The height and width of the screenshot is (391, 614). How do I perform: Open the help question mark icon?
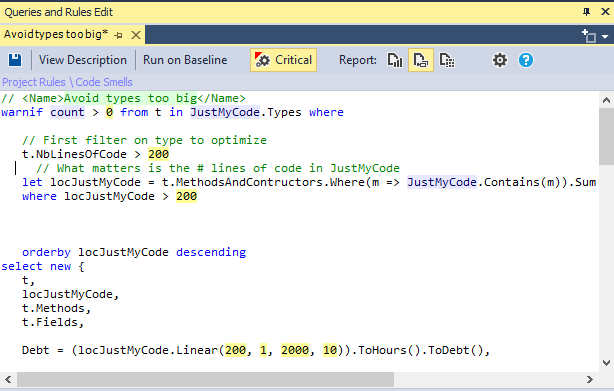526,60
